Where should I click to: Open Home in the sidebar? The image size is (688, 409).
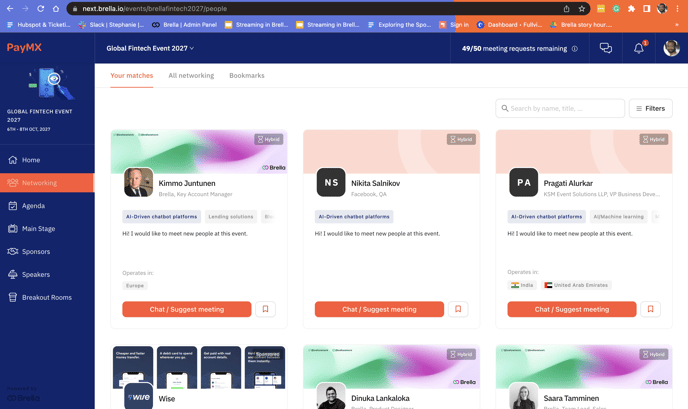coord(47,160)
